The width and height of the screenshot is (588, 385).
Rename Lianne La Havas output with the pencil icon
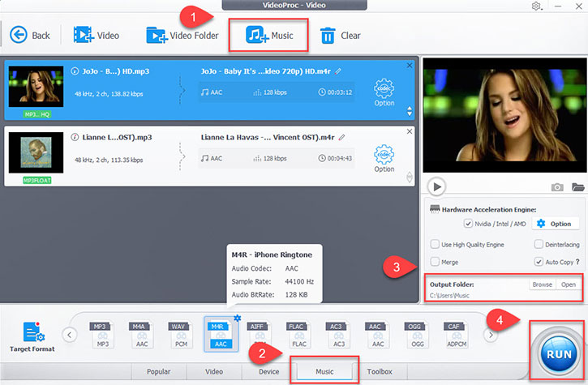click(x=341, y=137)
